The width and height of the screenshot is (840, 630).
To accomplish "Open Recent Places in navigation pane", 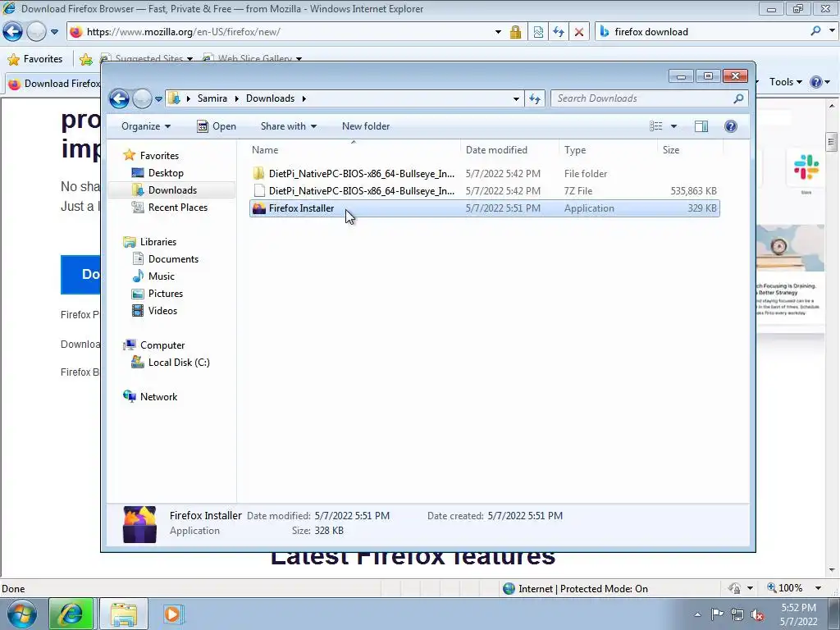I will click(x=177, y=208).
